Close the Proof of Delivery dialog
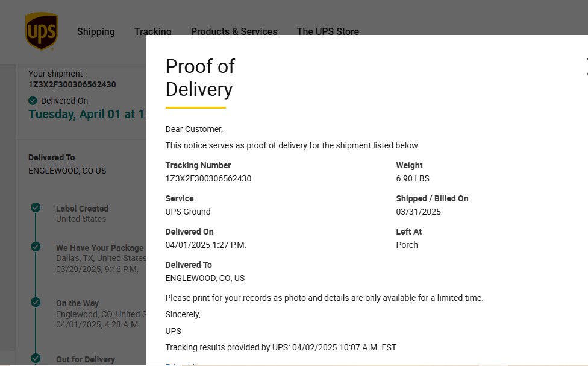 coord(586,66)
